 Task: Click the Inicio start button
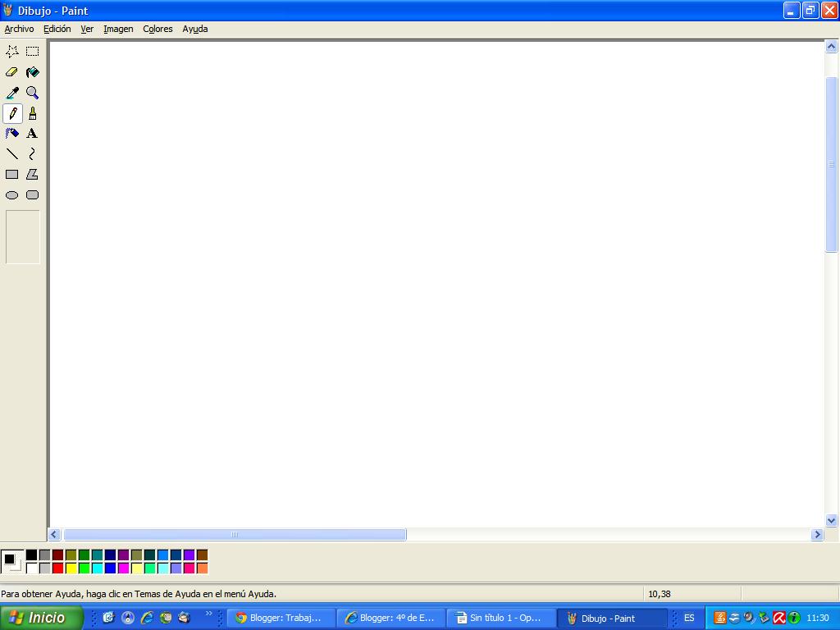41,618
